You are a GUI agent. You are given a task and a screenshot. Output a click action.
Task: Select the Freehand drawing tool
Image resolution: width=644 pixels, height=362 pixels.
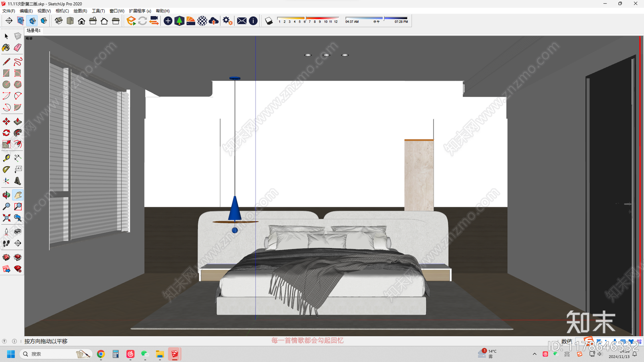pos(18,62)
